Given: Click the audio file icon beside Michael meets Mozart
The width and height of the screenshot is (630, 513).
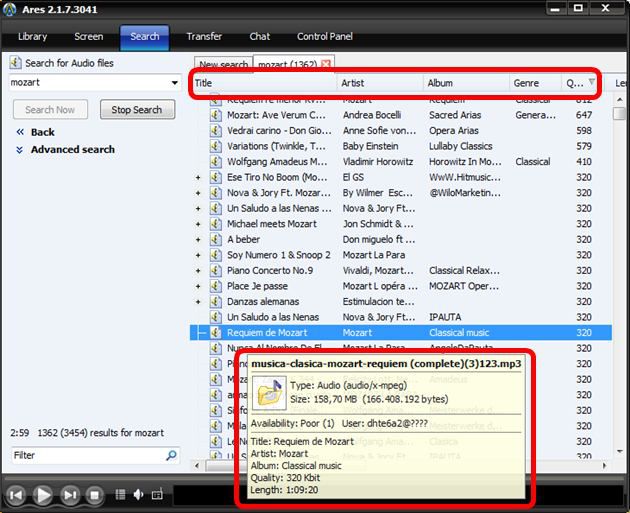Looking at the screenshot, I should tap(216, 224).
